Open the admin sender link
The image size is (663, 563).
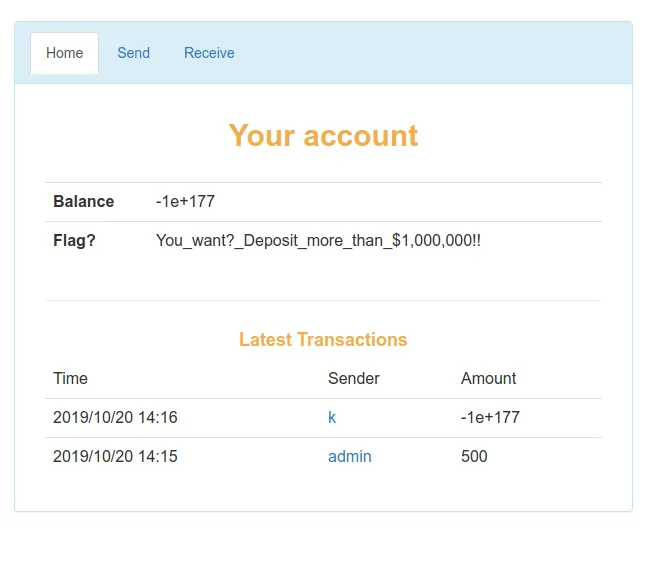click(349, 457)
